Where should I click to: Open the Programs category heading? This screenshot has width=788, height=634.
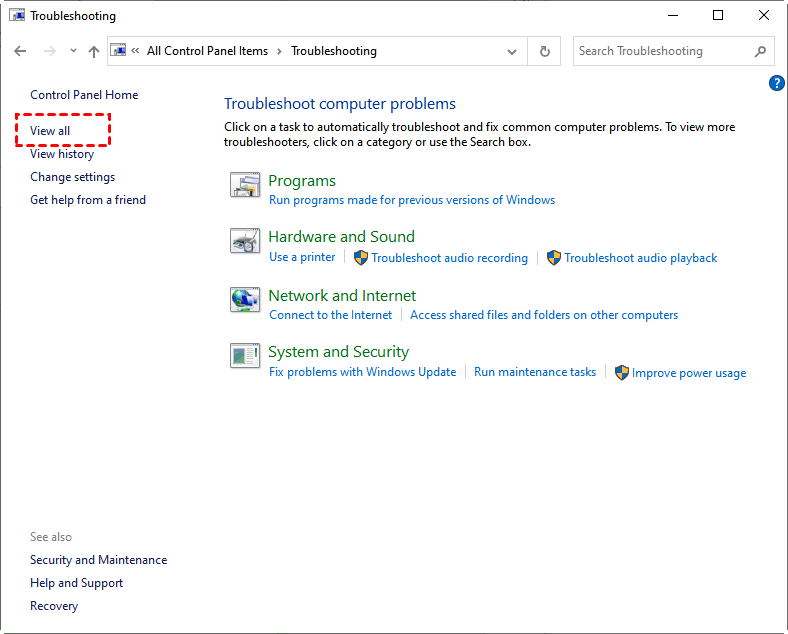coord(302,181)
